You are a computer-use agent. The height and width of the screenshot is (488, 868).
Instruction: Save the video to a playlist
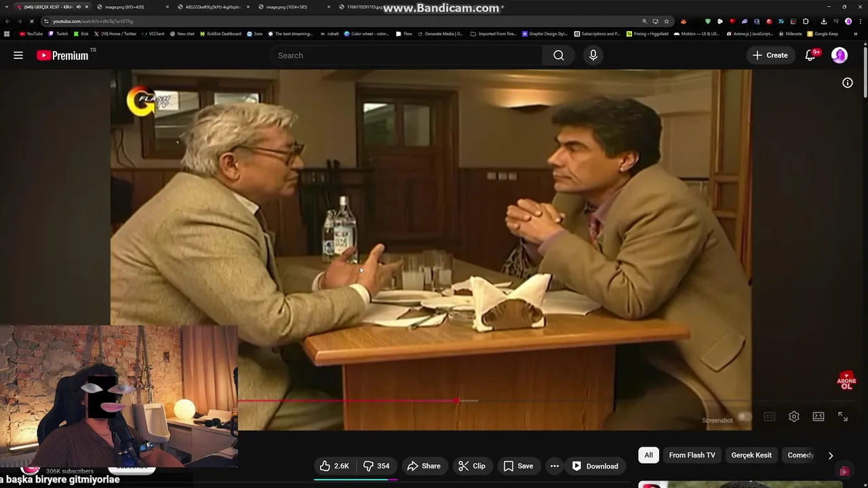pyautogui.click(x=518, y=466)
